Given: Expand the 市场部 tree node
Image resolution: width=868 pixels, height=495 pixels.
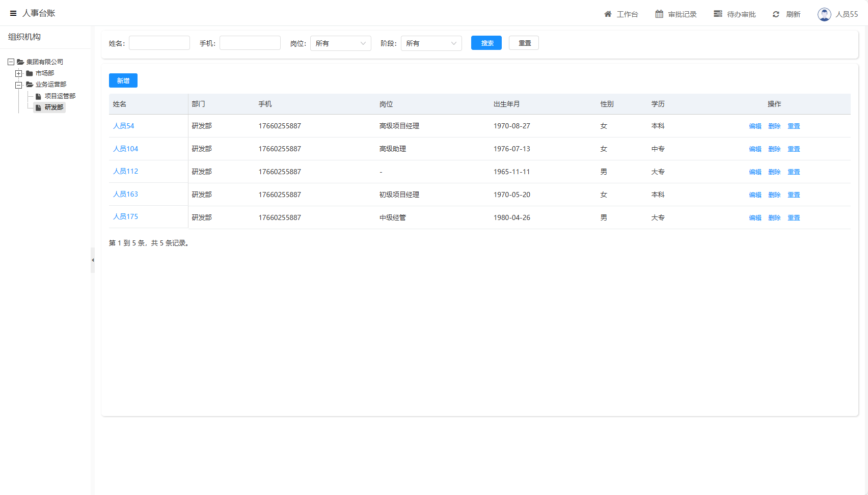Looking at the screenshot, I should tap(19, 73).
